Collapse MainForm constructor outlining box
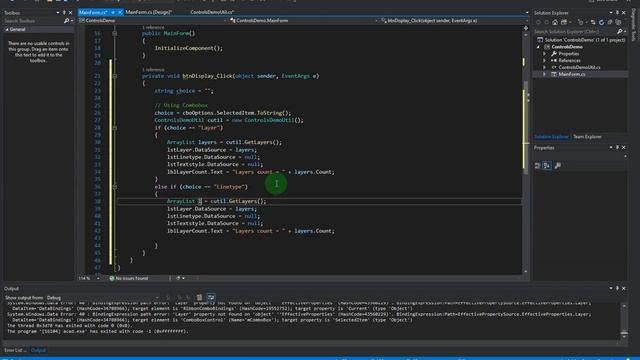Image resolution: width=640 pixels, height=360 pixels. [115, 33]
